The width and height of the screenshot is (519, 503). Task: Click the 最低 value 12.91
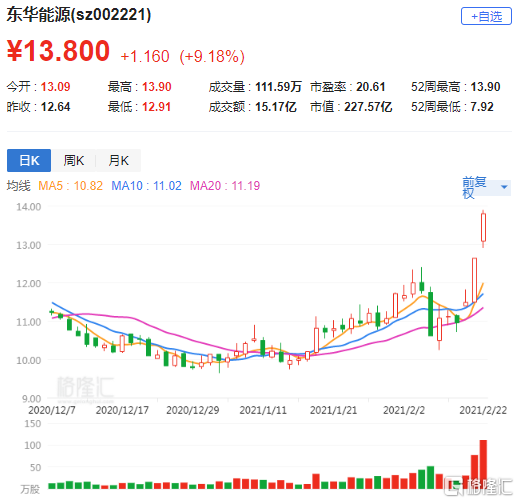click(156, 107)
